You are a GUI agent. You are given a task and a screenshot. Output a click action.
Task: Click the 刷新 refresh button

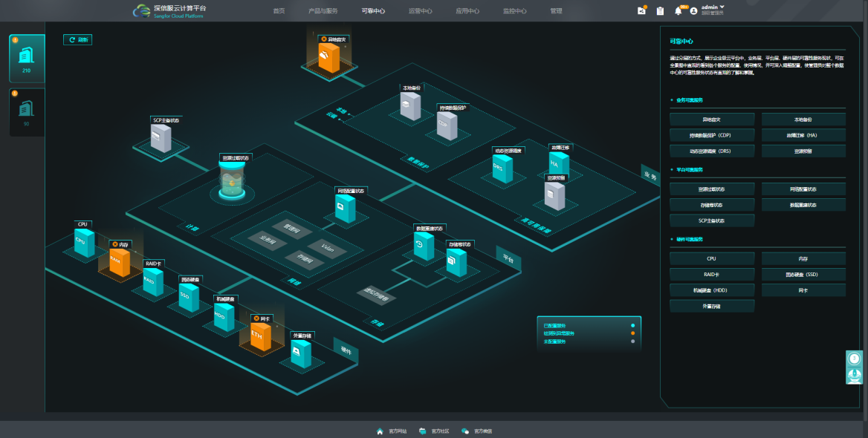(78, 40)
